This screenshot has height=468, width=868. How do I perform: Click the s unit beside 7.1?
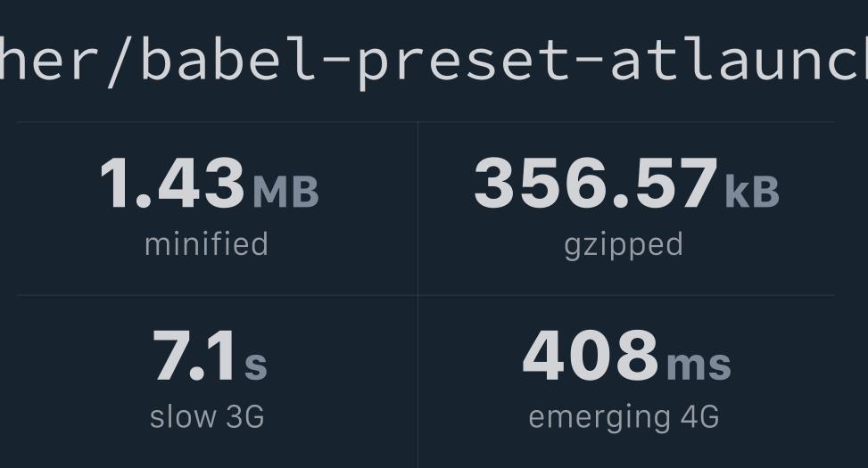(256, 365)
